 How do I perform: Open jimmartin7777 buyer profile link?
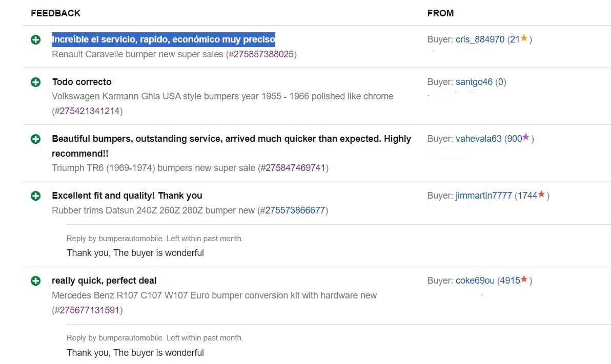(x=483, y=196)
